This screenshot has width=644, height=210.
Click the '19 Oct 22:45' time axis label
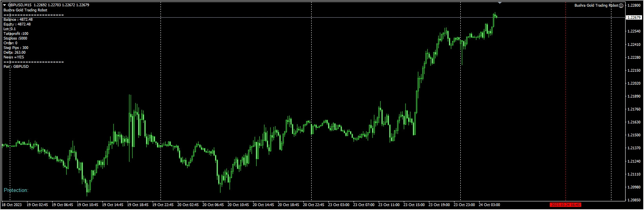[163, 205]
